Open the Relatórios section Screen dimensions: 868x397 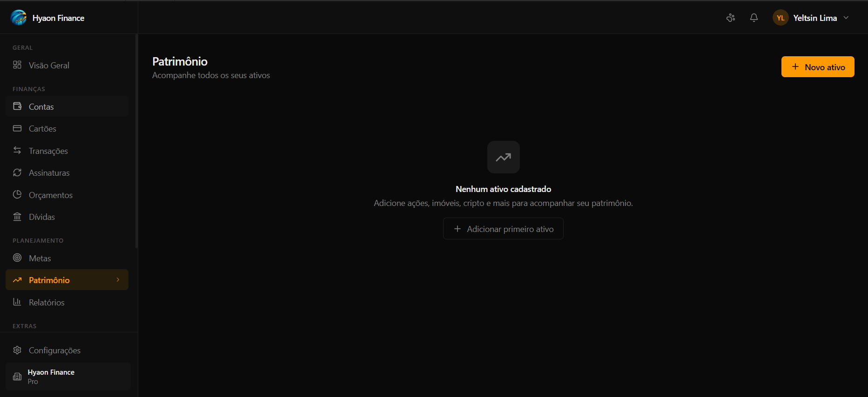point(67,302)
